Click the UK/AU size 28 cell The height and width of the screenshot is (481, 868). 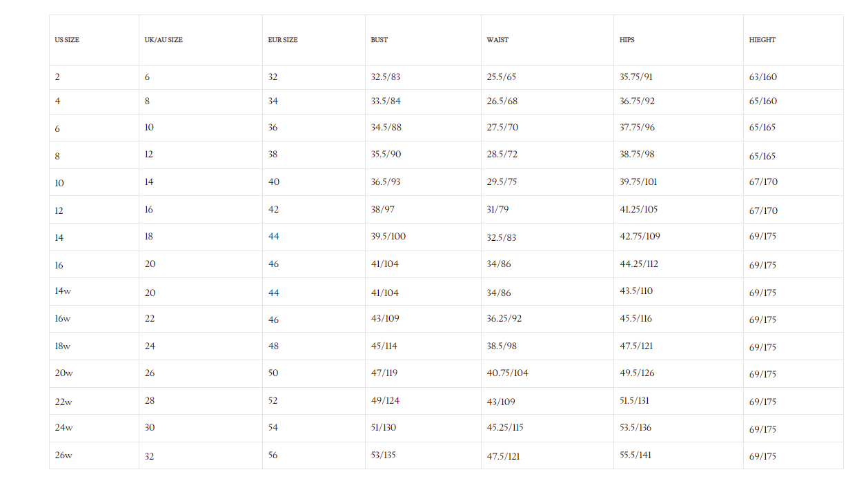pos(150,401)
